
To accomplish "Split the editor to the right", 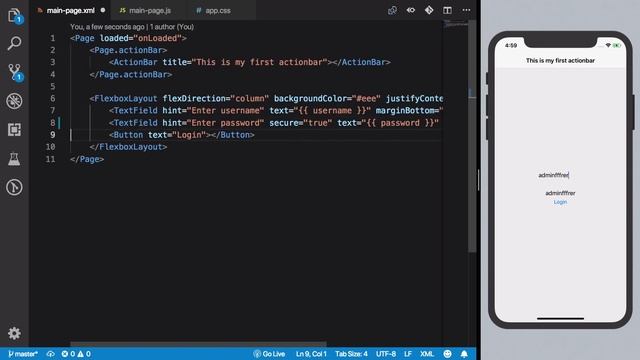I will (x=447, y=10).
